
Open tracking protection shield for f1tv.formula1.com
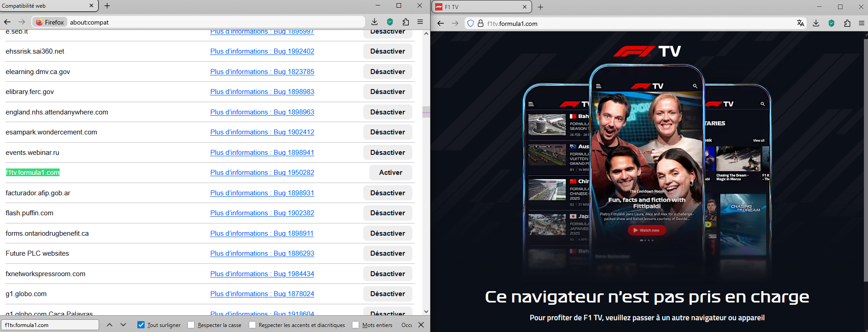point(471,23)
